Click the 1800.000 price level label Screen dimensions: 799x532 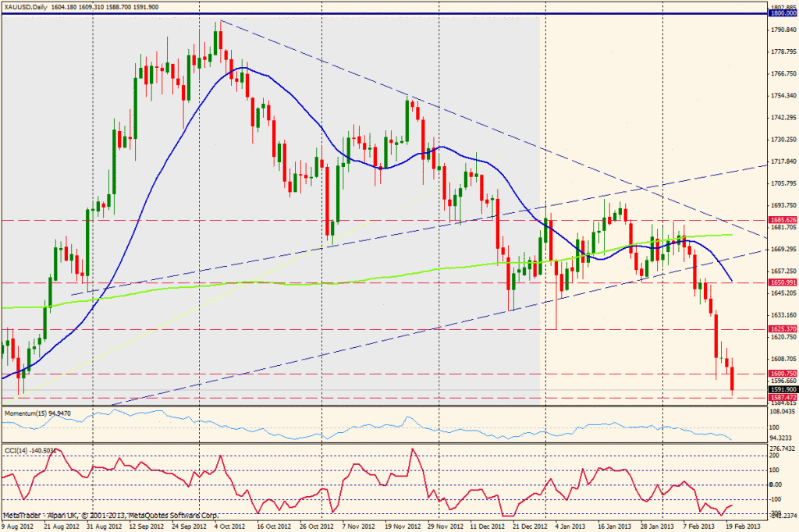(780, 14)
